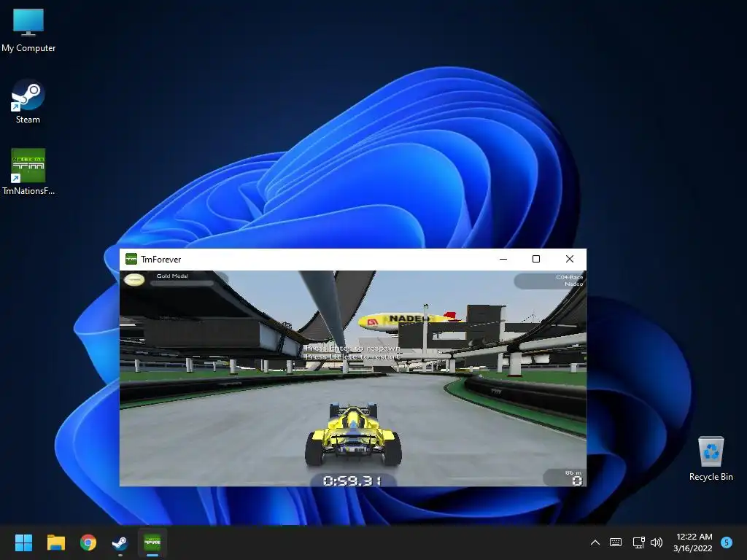Select the Steam desktop shortcut
The width and height of the screenshot is (747, 560).
coord(28,101)
